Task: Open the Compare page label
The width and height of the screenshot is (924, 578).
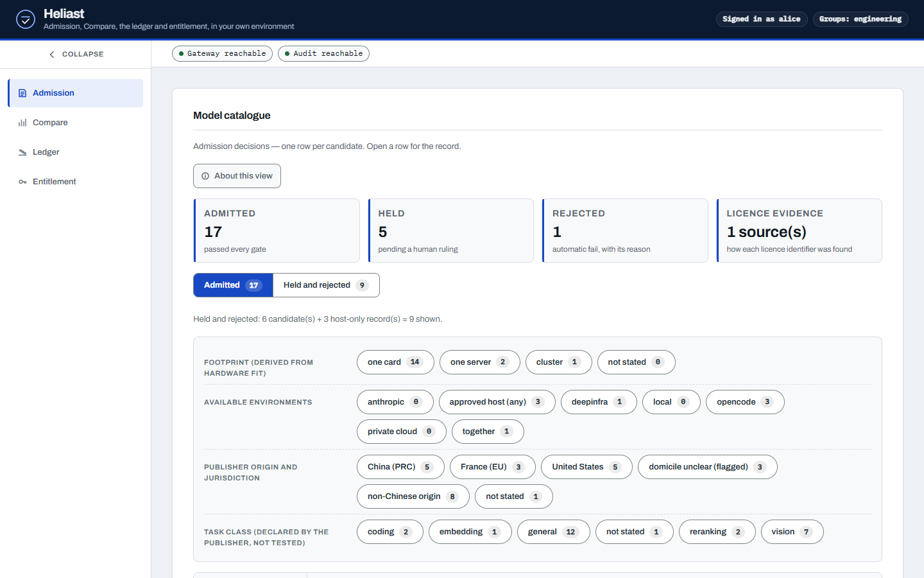Action: coord(50,123)
